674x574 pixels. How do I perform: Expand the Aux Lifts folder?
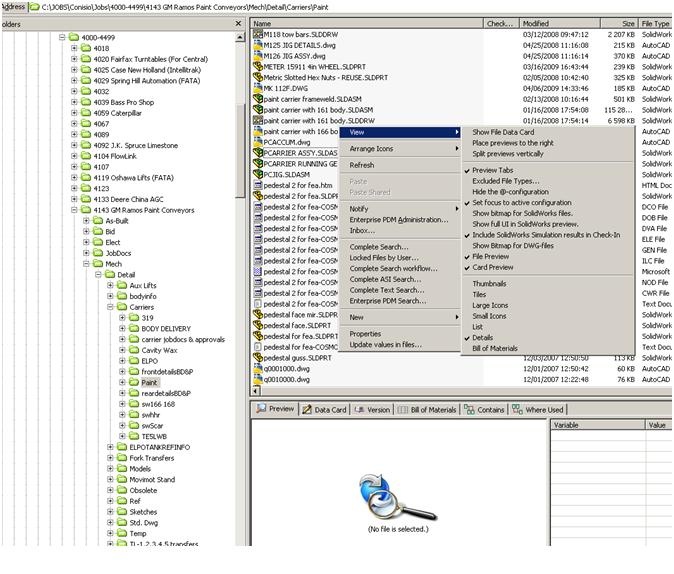point(110,285)
